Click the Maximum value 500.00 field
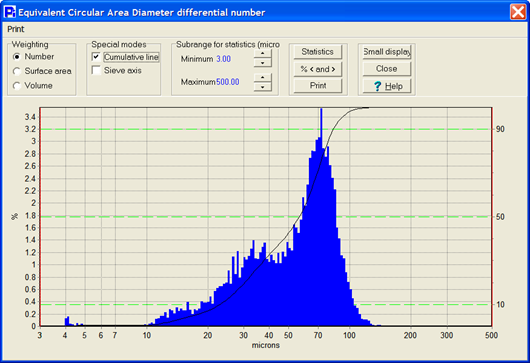The width and height of the screenshot is (530, 363). tap(228, 82)
